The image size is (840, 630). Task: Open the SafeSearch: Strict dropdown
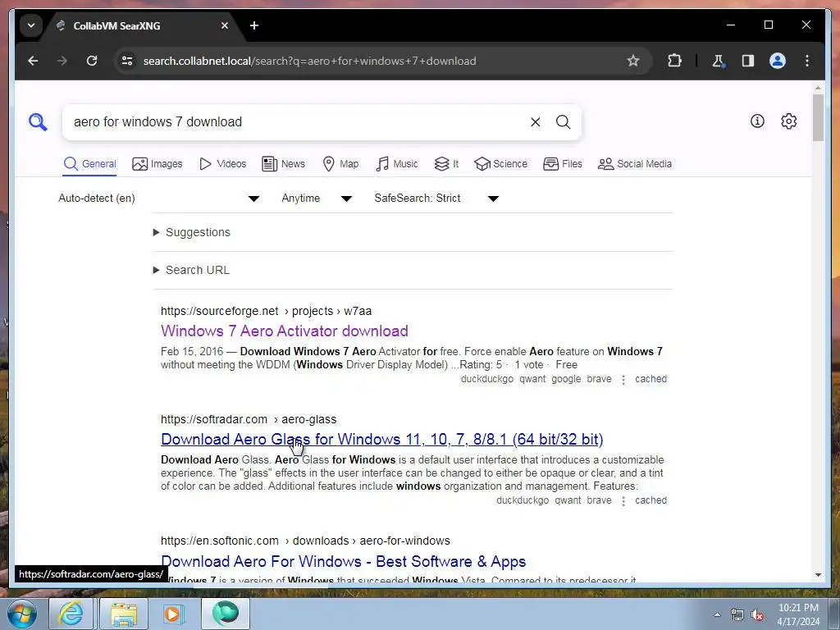coord(436,199)
